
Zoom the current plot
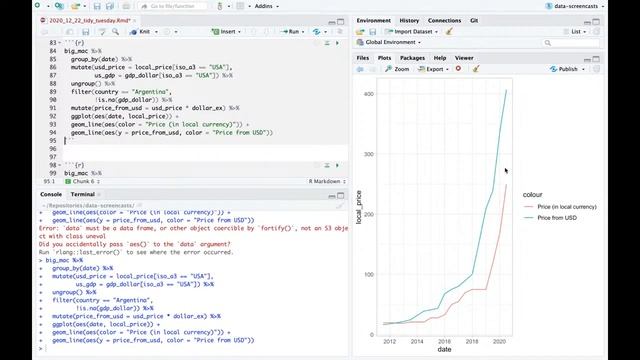[x=397, y=69]
